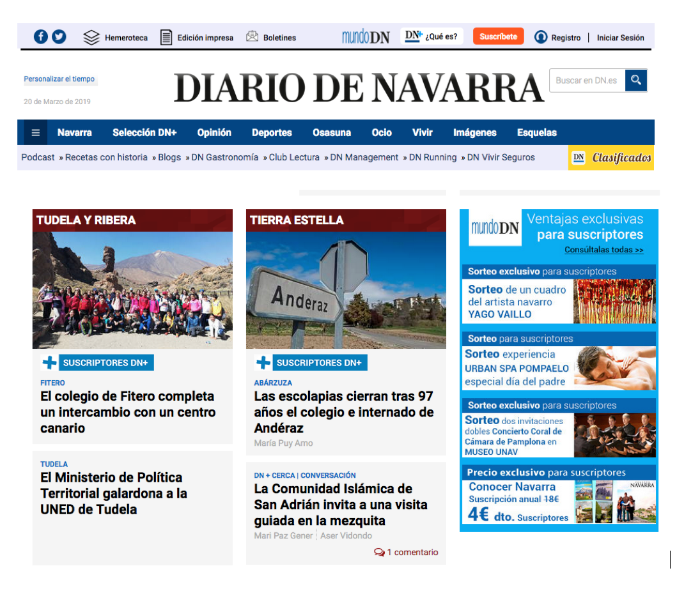Open the Edición impresa link
Image resolution: width=700 pixels, height=589 pixels.
[205, 38]
